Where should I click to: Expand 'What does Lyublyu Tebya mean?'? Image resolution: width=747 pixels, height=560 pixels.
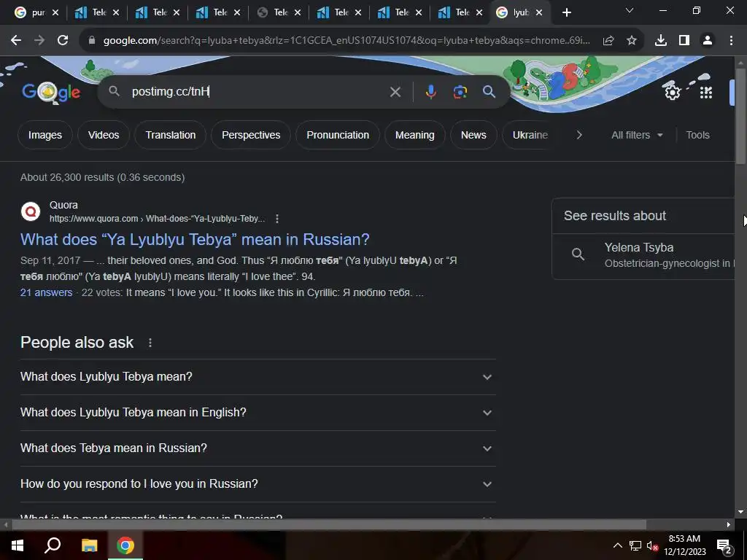click(x=258, y=377)
